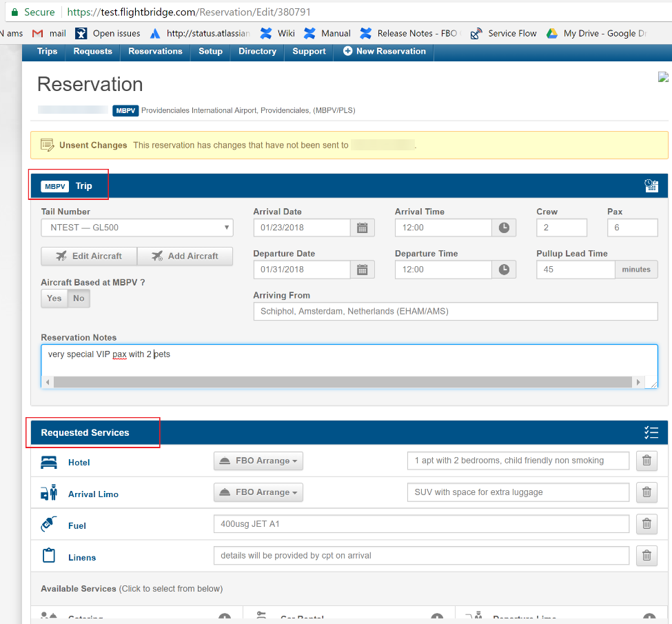
Task: Open the Tail Number dropdown
Action: pyautogui.click(x=136, y=228)
